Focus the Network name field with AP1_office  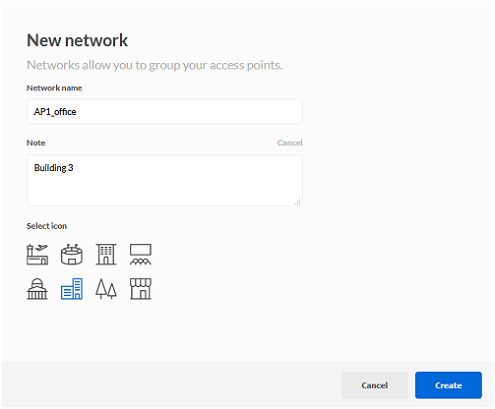click(x=165, y=112)
